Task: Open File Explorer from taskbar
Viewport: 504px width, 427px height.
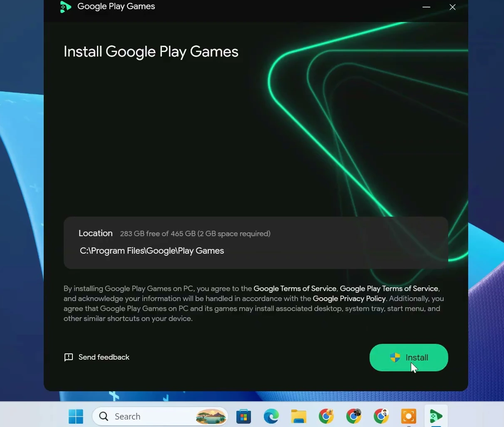Action: [x=298, y=416]
